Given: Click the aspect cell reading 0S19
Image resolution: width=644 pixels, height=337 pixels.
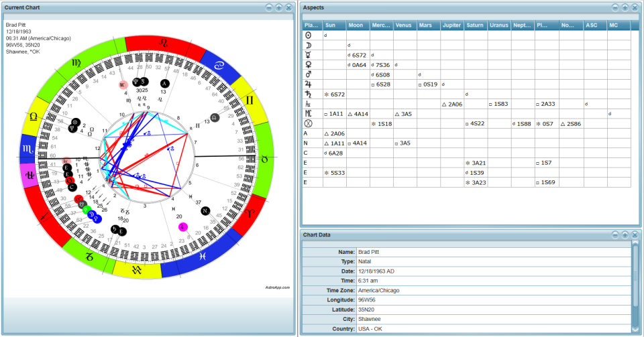Looking at the screenshot, I should tap(429, 84).
